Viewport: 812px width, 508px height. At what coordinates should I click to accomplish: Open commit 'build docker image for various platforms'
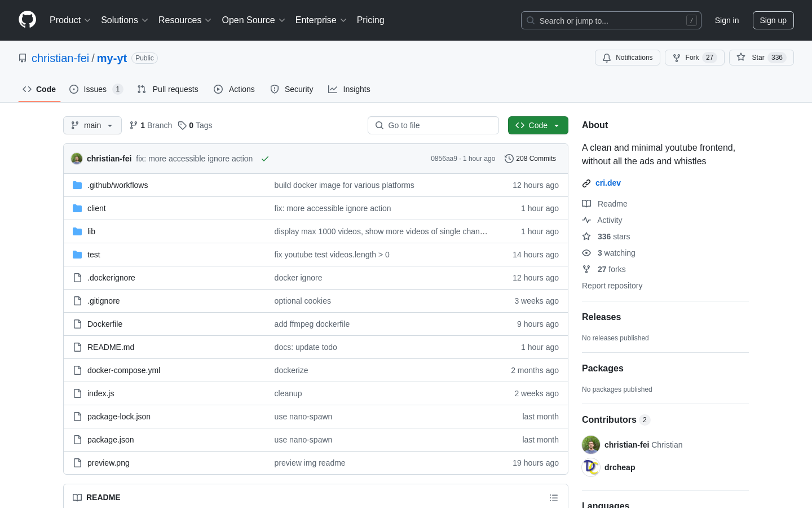click(344, 185)
